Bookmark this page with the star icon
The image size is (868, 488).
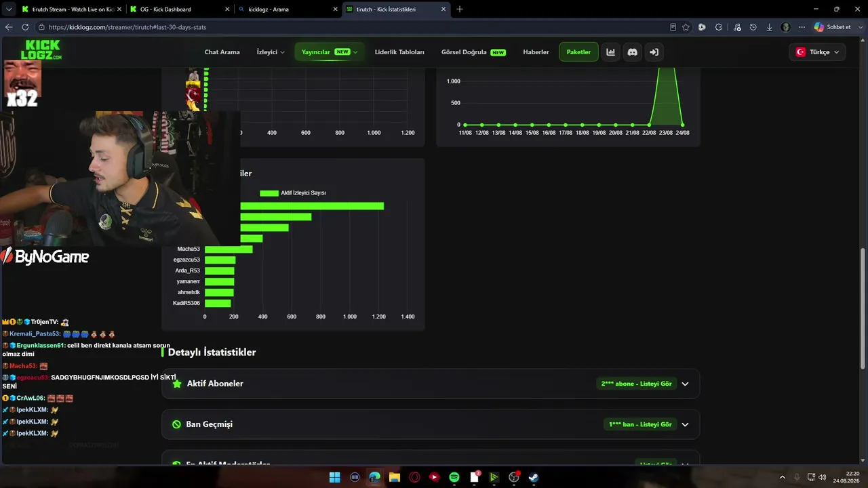coord(686,27)
